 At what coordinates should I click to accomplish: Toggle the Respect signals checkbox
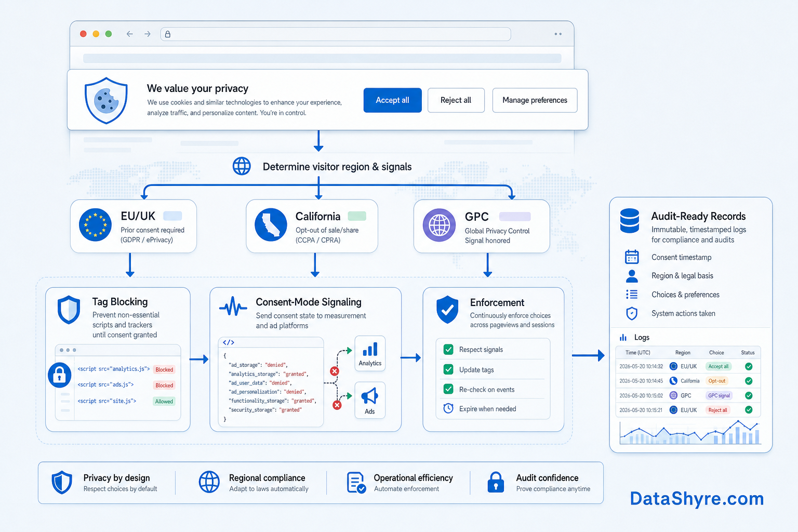tap(448, 350)
